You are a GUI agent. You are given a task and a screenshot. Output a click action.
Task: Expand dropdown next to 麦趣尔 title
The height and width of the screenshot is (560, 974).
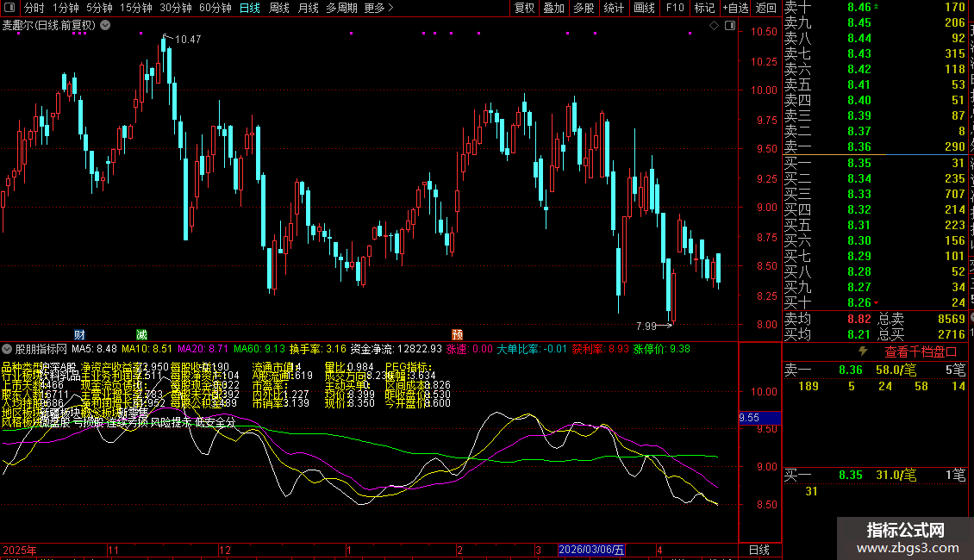tap(106, 25)
